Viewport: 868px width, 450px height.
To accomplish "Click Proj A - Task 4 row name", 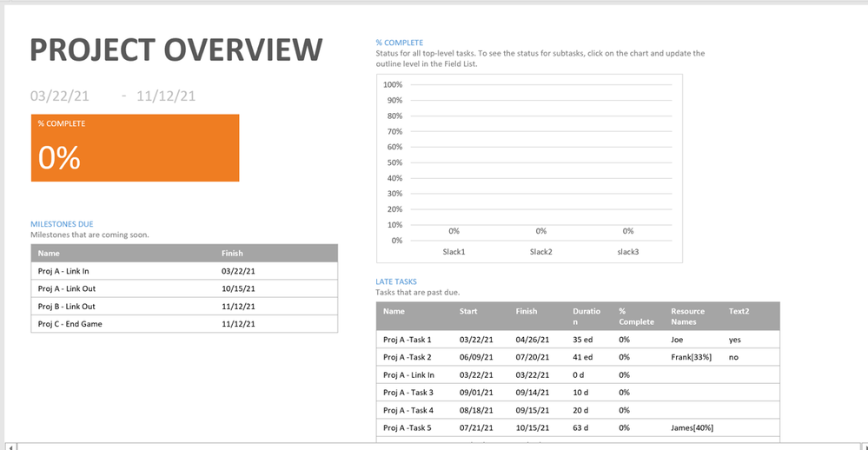I will (x=408, y=410).
